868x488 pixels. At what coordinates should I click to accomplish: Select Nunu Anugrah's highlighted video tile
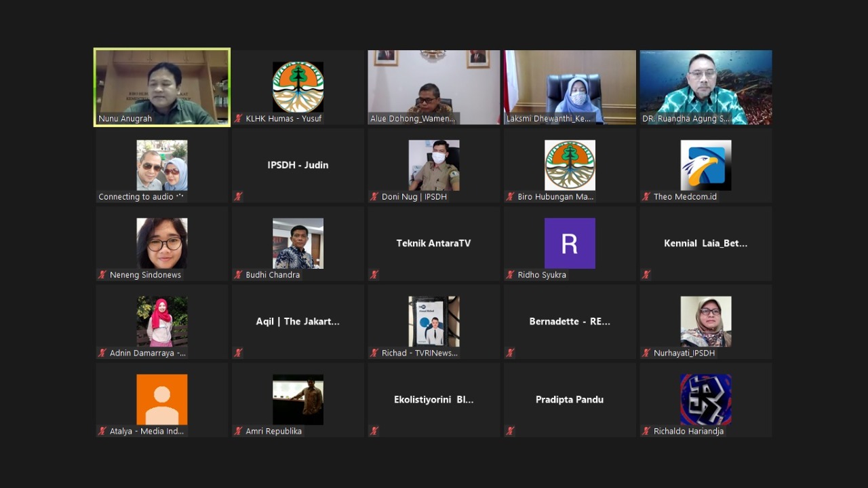[x=162, y=87]
